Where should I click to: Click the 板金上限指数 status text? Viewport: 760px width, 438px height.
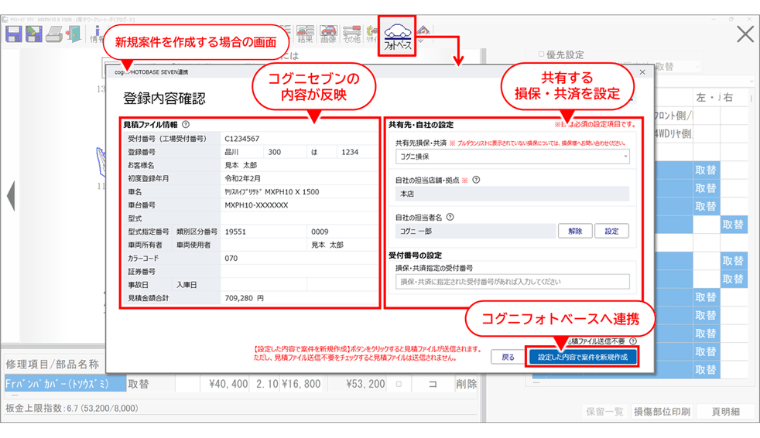(72, 408)
